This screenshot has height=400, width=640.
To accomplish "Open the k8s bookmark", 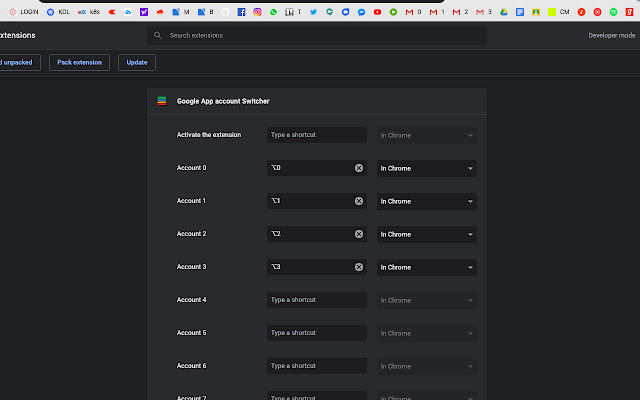I will (89, 12).
